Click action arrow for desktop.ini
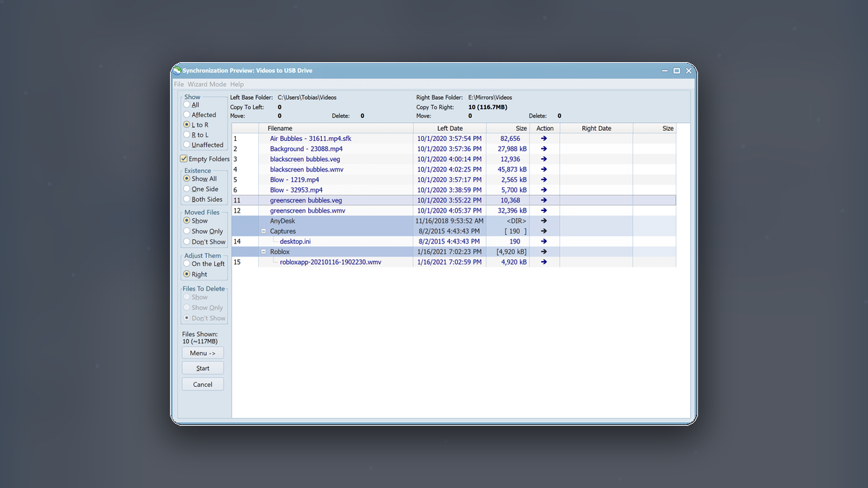Viewport: 868px width, 488px height. tap(544, 241)
